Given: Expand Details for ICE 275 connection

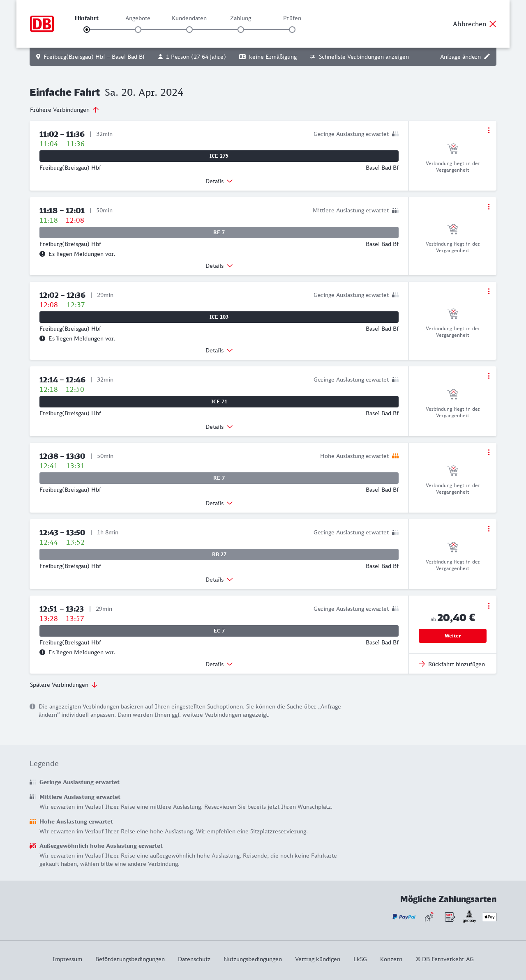Looking at the screenshot, I should (x=219, y=181).
